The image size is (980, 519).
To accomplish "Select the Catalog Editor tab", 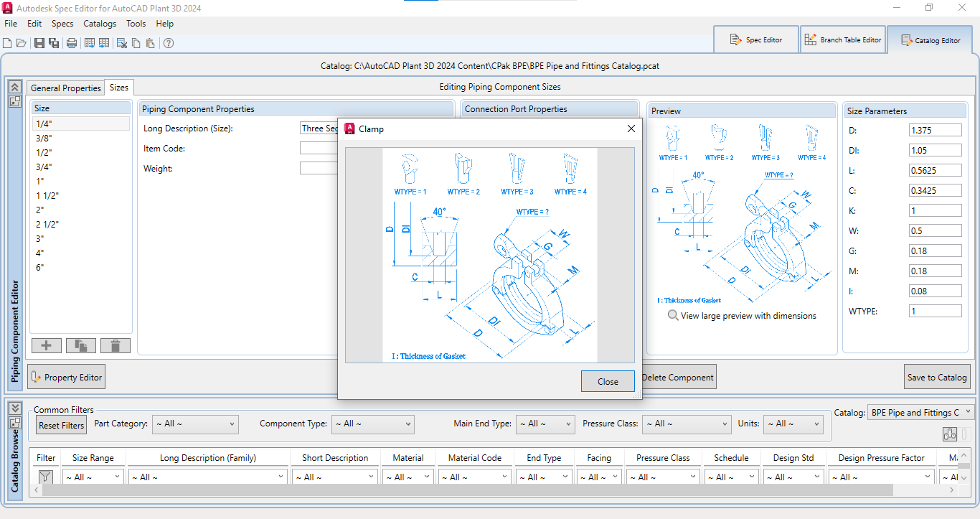I will tap(930, 39).
